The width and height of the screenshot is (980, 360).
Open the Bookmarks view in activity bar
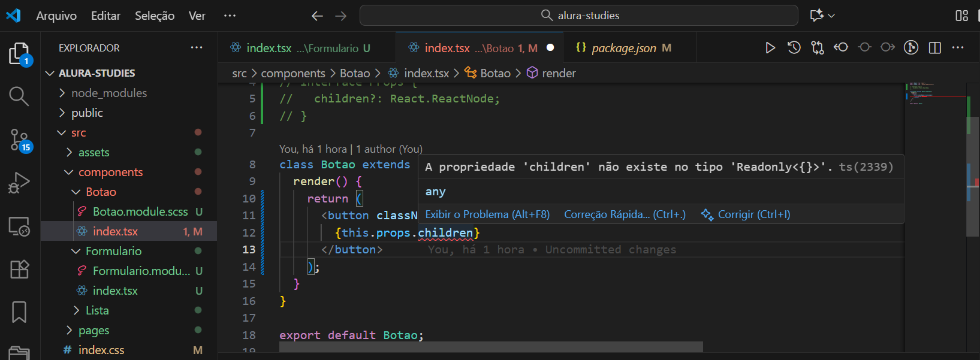point(19,312)
